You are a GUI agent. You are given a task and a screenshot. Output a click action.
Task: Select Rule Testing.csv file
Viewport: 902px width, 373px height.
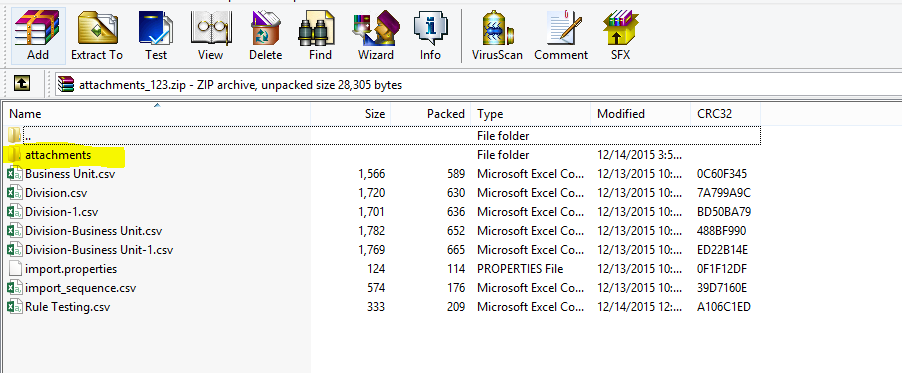coord(67,307)
